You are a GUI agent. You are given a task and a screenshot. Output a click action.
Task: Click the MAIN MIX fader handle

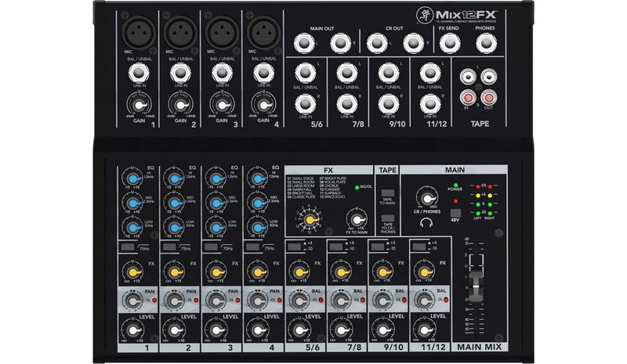pyautogui.click(x=475, y=286)
